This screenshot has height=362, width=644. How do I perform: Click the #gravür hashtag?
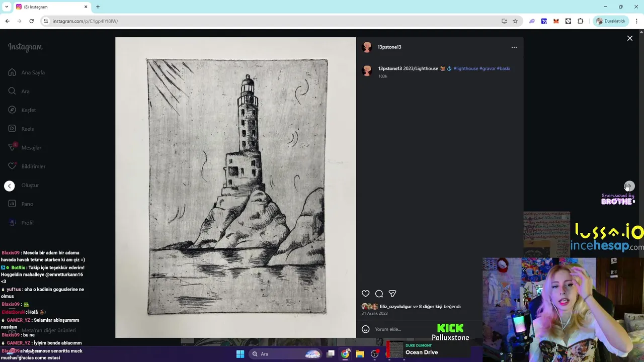(x=488, y=68)
